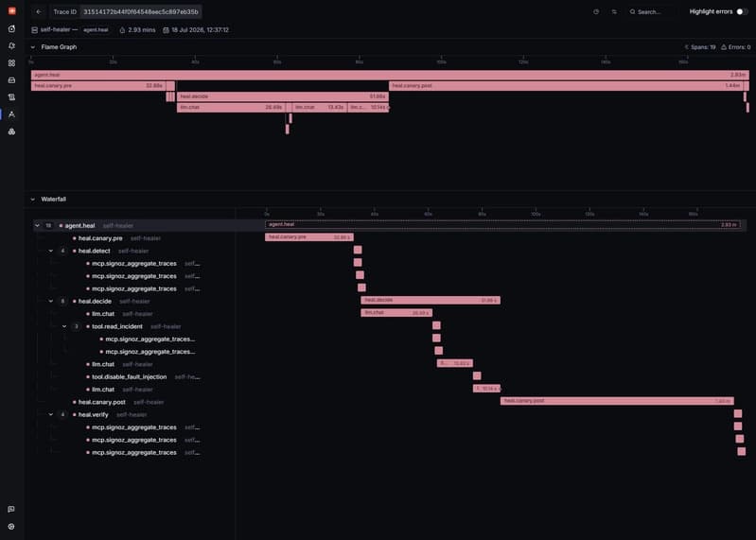756x540 pixels.
Task: Collapse the Waterfall section
Action: (33, 199)
